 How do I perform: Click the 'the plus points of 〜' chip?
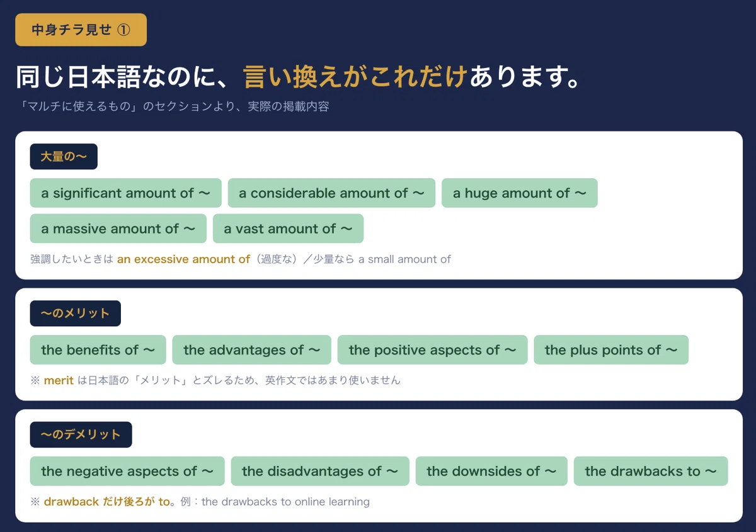(x=611, y=350)
